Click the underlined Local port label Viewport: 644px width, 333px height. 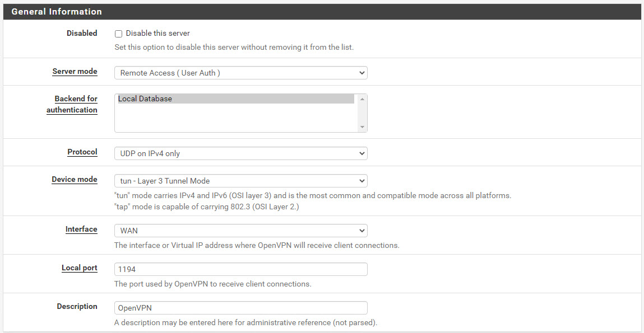(x=79, y=268)
